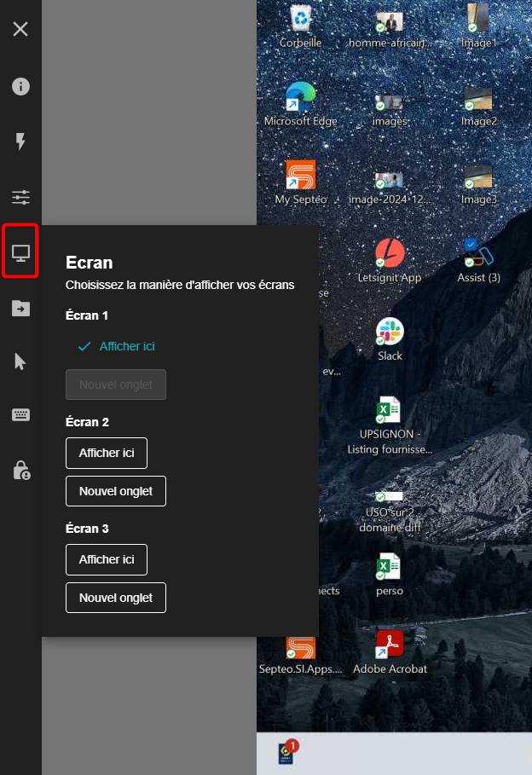Select the USO sur 2 domaine file
The height and width of the screenshot is (775, 532).
click(390, 512)
